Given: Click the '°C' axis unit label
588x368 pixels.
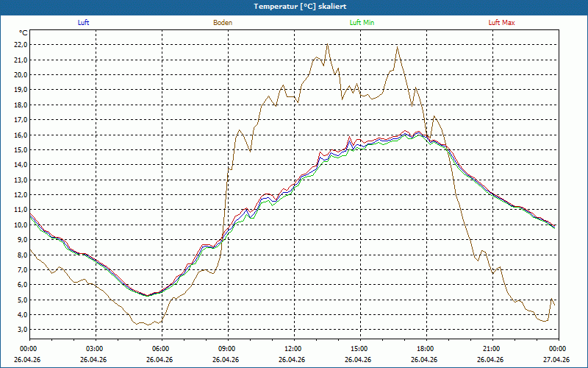Looking at the screenshot, I should 24,33.
